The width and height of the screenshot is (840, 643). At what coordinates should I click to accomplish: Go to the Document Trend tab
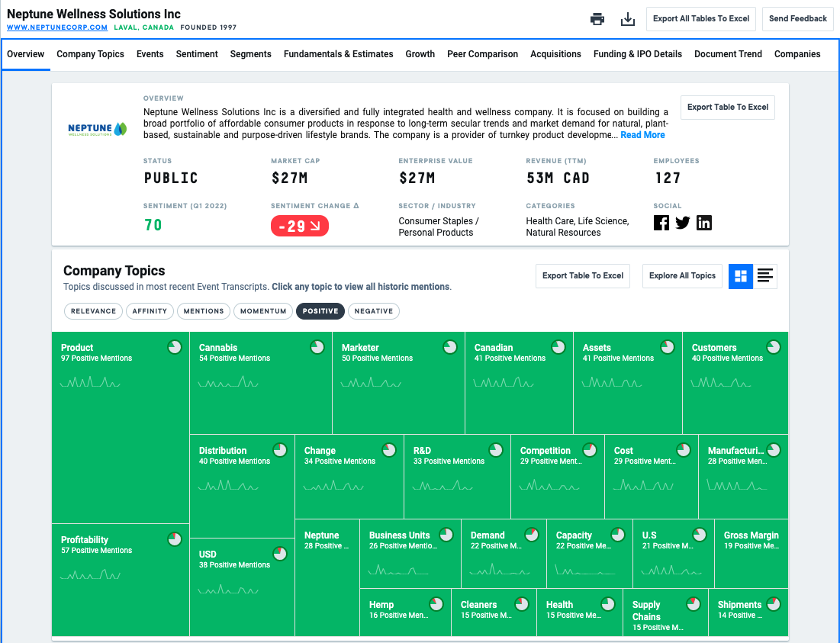(x=728, y=54)
